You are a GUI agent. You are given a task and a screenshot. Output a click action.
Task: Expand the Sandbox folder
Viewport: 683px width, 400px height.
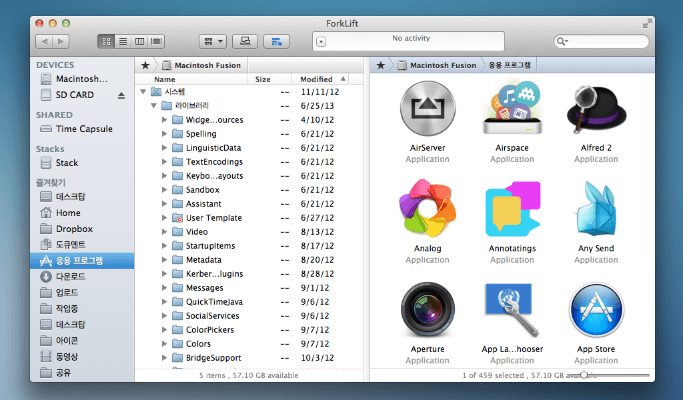(164, 190)
